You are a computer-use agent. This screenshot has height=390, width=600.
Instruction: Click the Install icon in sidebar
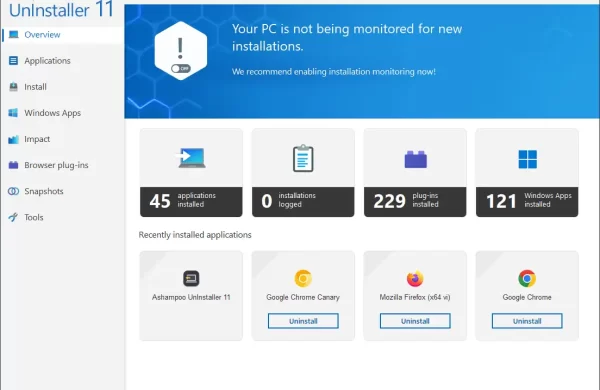(x=13, y=87)
